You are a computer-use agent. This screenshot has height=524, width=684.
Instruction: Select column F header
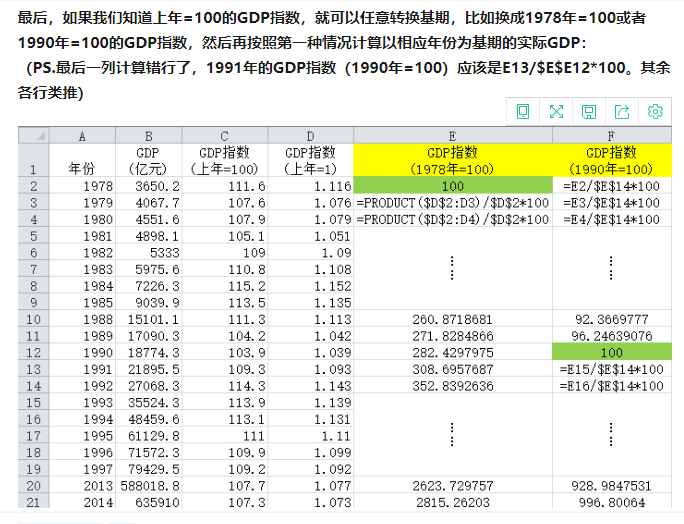click(x=612, y=136)
